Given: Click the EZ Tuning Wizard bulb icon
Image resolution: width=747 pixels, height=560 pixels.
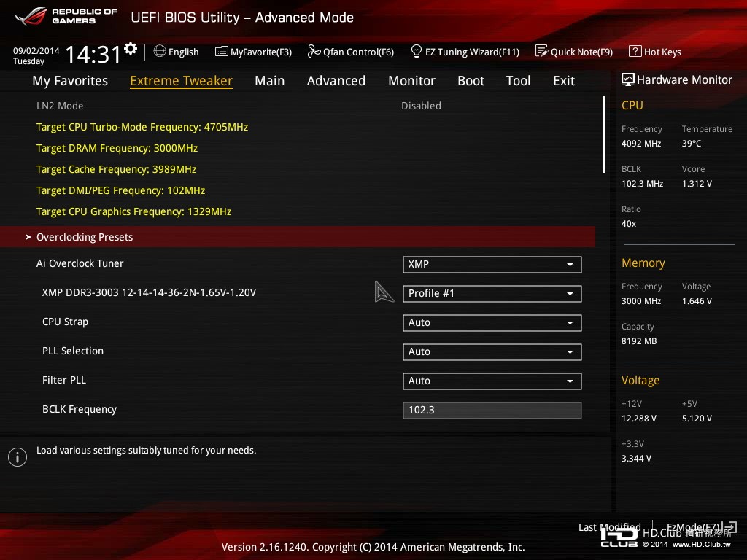Looking at the screenshot, I should point(417,51).
